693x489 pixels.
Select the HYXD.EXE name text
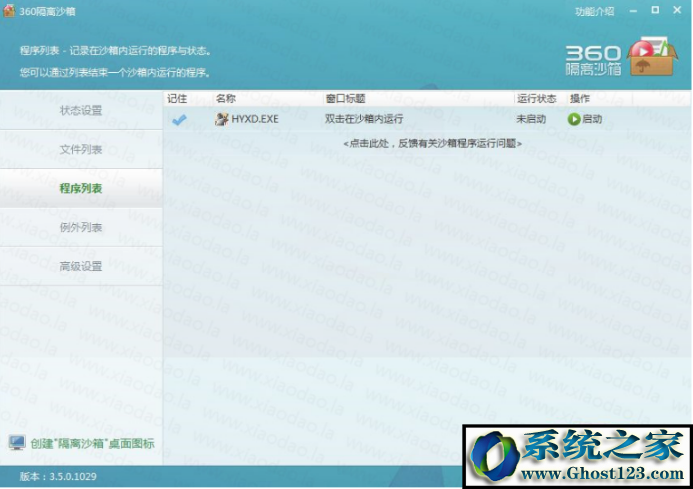tap(255, 119)
